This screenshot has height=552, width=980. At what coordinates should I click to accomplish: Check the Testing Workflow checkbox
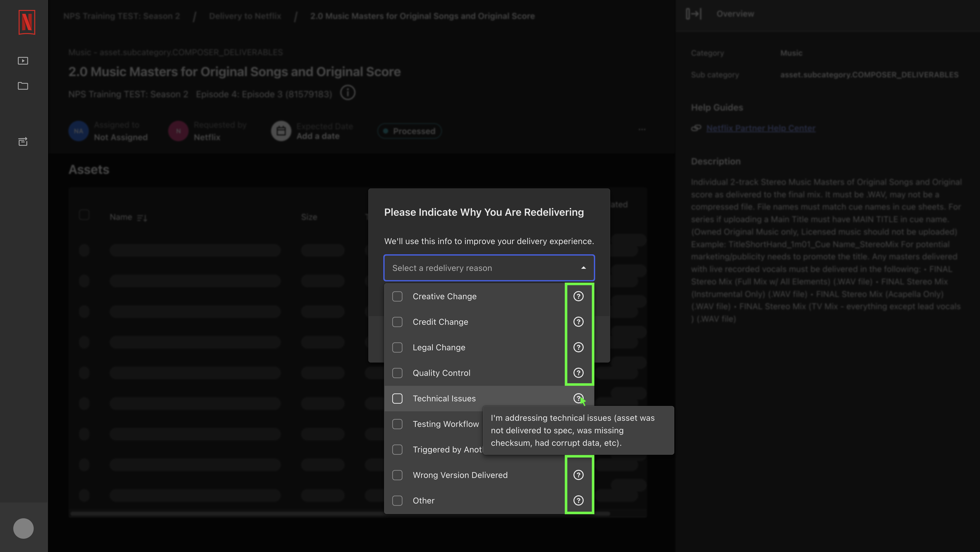[x=397, y=424]
